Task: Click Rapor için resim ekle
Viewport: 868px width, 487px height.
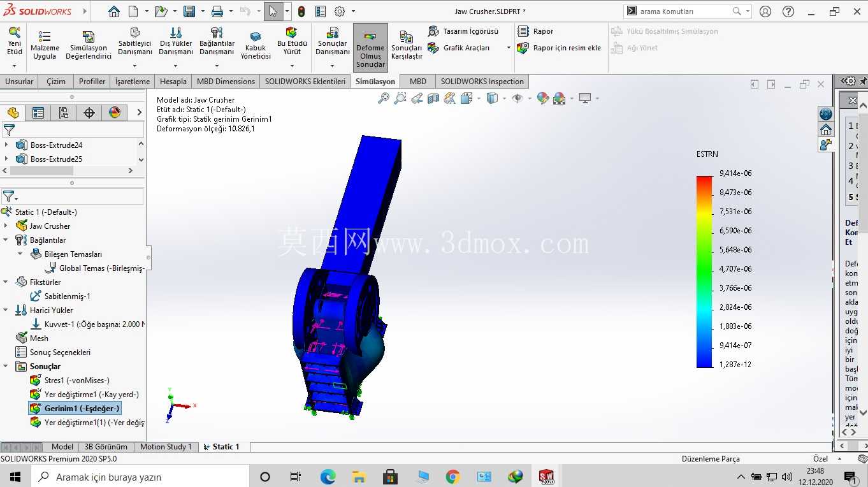Action: 559,48
